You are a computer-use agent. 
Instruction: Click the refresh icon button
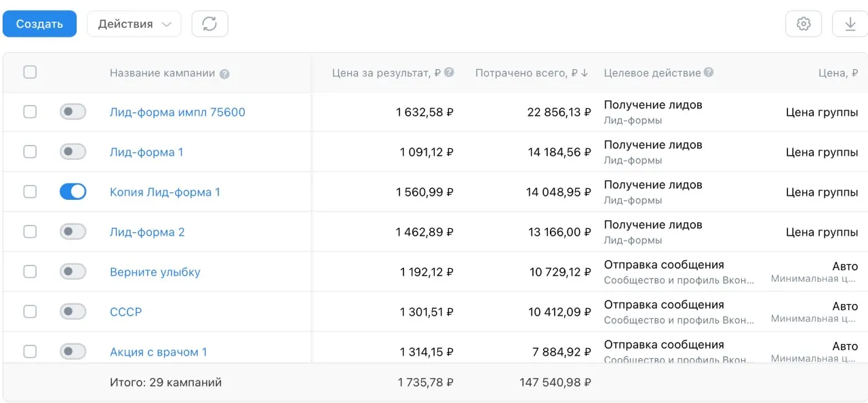tap(210, 24)
